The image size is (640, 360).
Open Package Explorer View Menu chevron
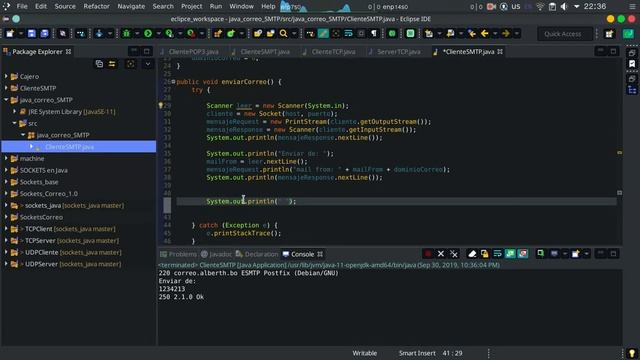point(148,64)
